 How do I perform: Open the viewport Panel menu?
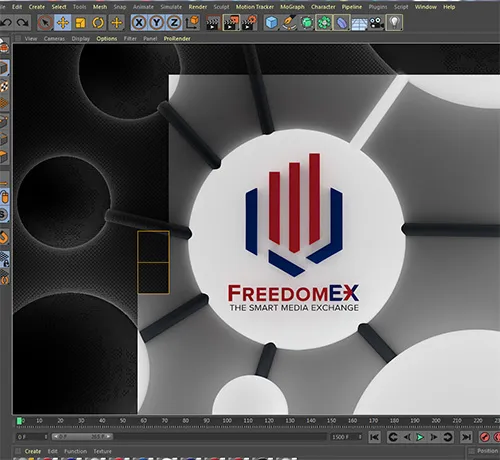[x=150, y=39]
